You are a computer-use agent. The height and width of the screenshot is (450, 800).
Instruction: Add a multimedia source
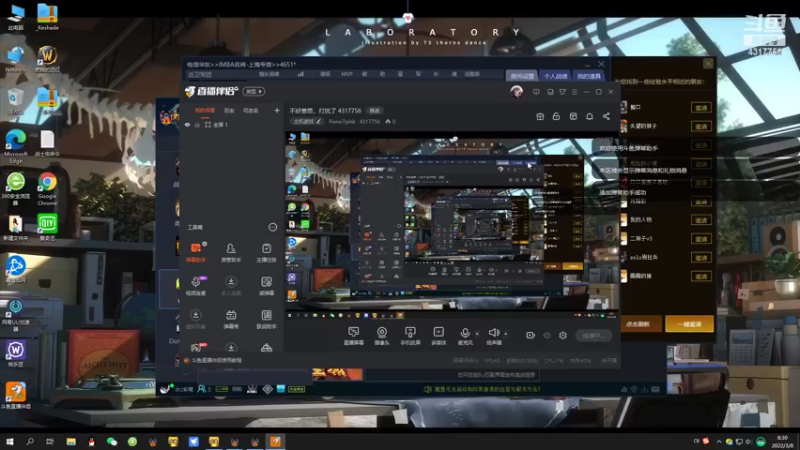coord(438,336)
